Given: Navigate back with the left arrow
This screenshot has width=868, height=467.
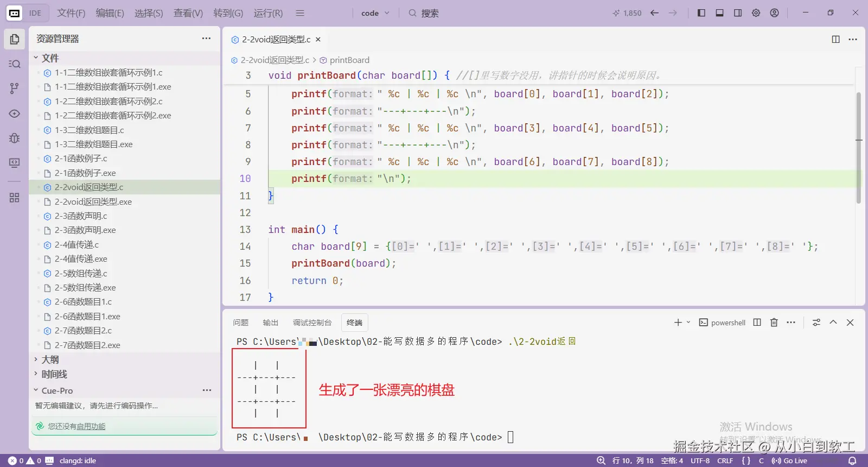Looking at the screenshot, I should pos(655,13).
